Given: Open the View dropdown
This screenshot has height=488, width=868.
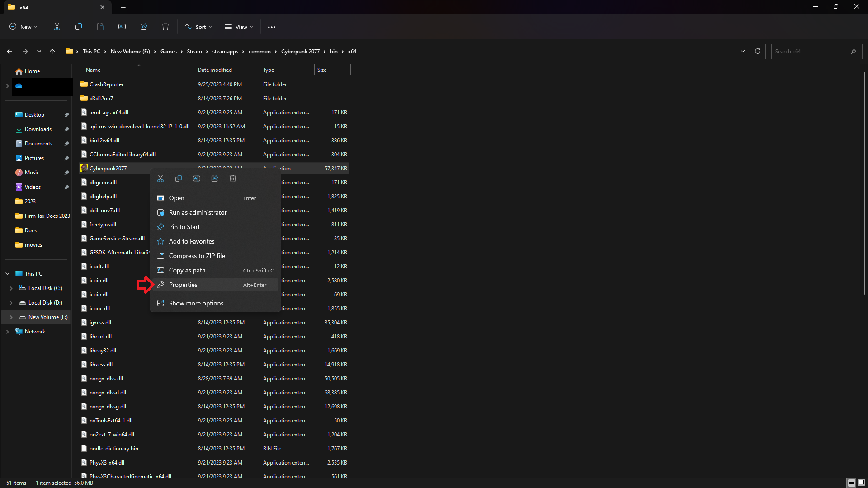Looking at the screenshot, I should [x=239, y=27].
